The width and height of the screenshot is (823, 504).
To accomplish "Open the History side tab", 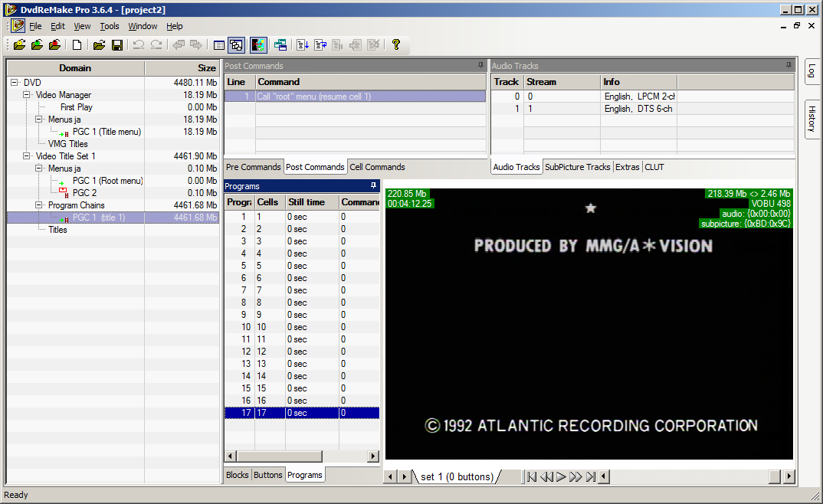I will [x=812, y=119].
